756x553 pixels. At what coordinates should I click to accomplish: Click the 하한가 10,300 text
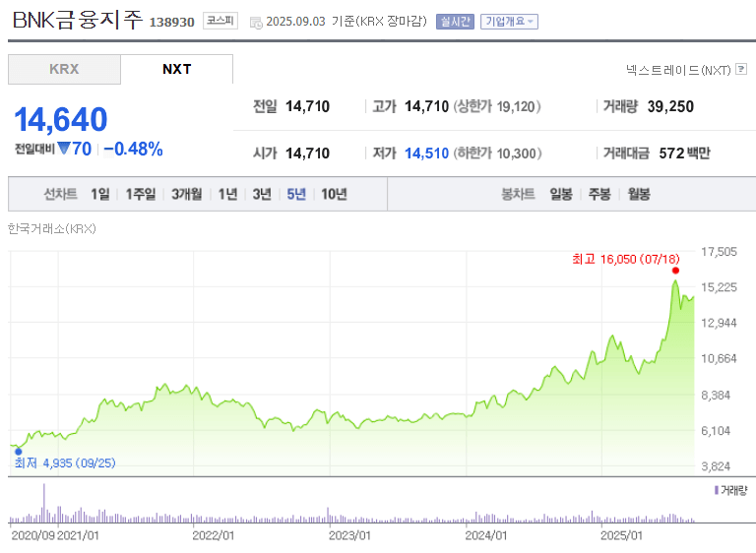pos(497,154)
